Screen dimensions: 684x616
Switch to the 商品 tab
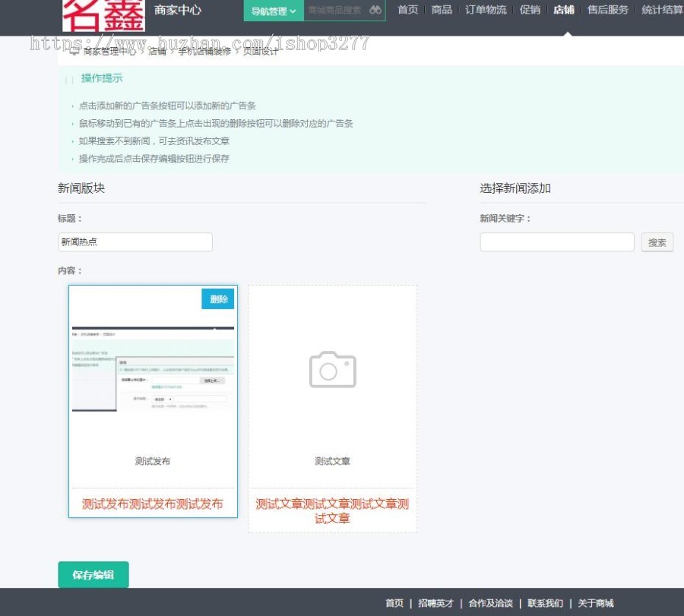[x=442, y=11]
